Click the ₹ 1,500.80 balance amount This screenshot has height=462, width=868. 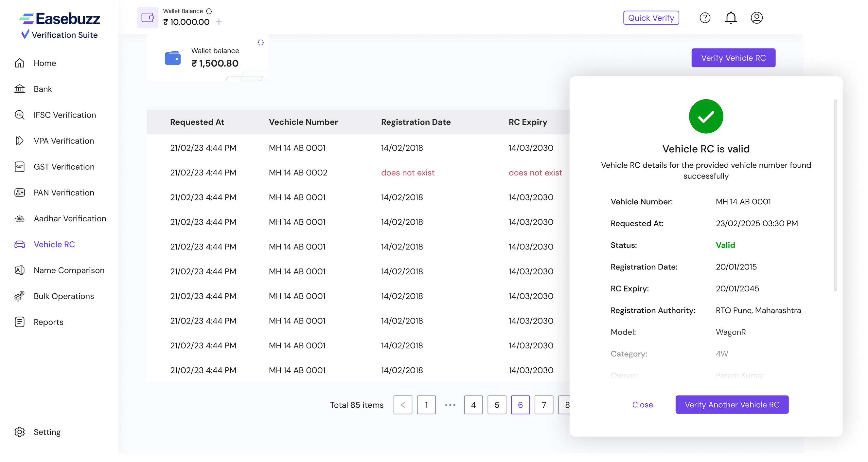215,64
